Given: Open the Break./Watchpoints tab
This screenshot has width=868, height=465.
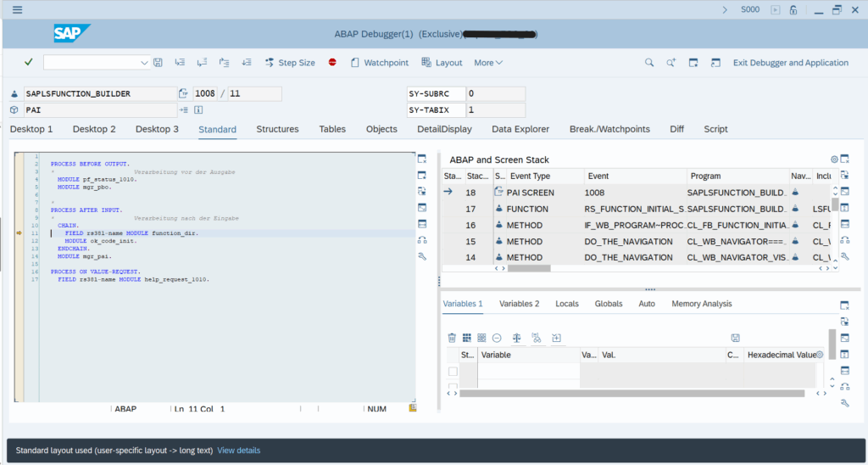Looking at the screenshot, I should [x=609, y=129].
